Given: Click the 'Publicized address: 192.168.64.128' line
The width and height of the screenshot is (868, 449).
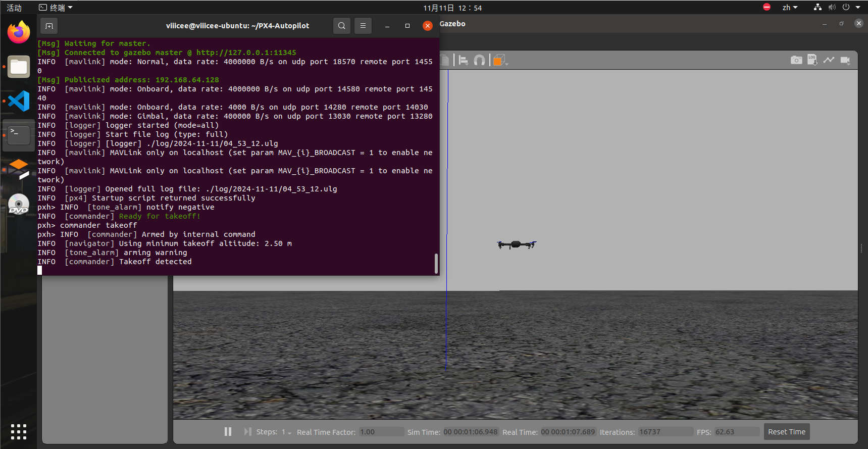Looking at the screenshot, I should (128, 80).
